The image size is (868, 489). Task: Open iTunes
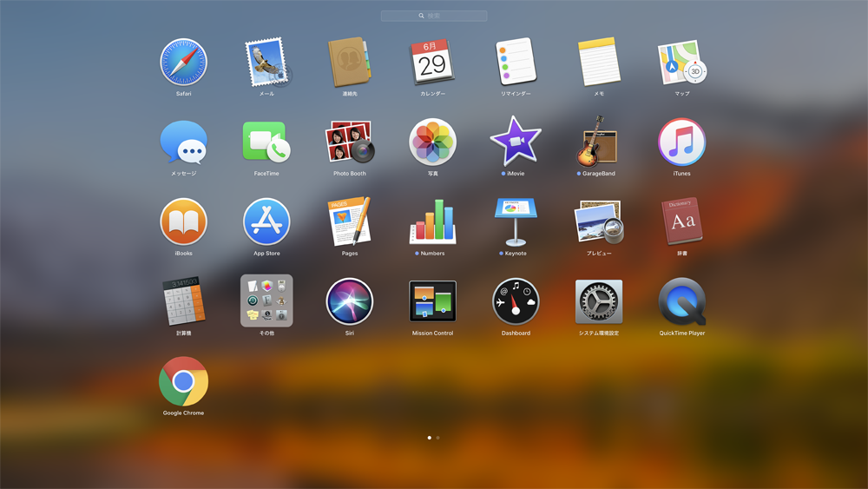[x=681, y=142]
